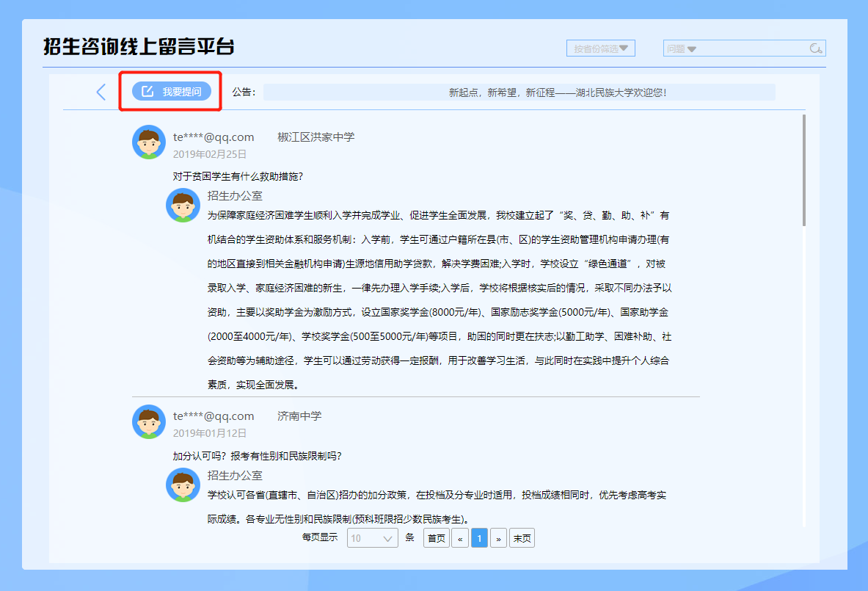868x591 pixels.
Task: Click the question about 加分认可 and 性别限制
Action: click(x=257, y=455)
